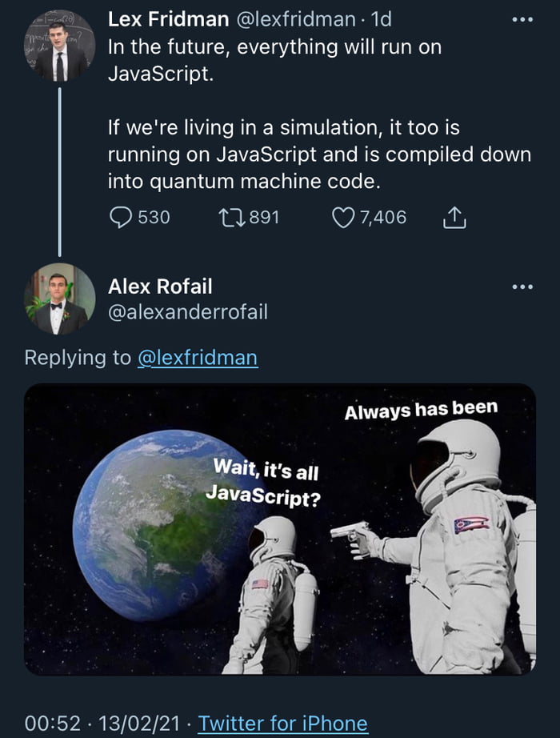Viewport: 560px width, 738px height.
Task: Open the 1d timestamp on Lex's tweet
Action: (x=382, y=19)
